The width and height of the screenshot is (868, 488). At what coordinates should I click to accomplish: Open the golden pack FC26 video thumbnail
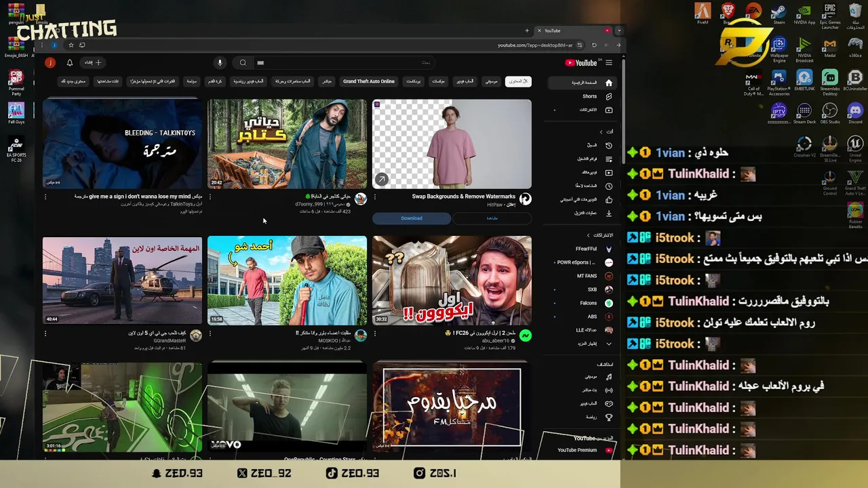click(452, 281)
